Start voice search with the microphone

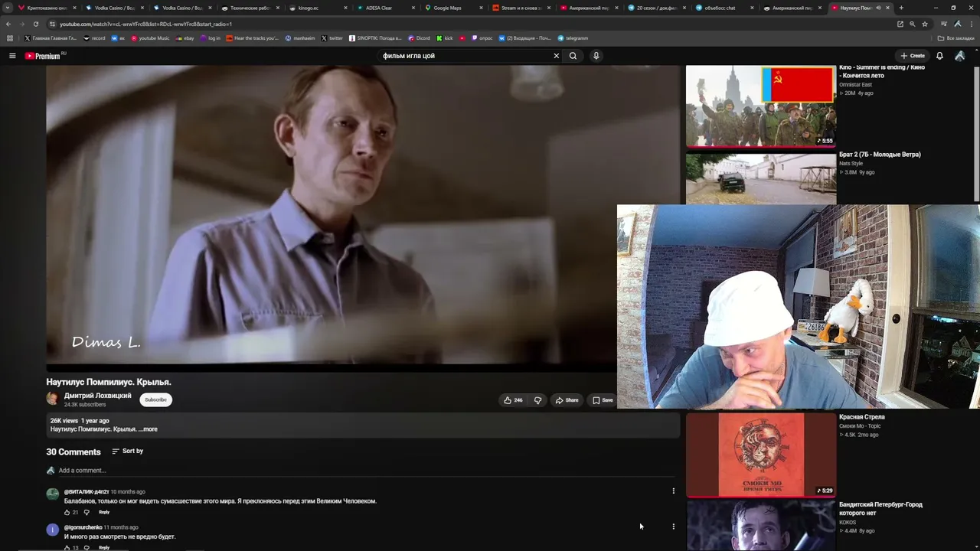click(x=596, y=56)
